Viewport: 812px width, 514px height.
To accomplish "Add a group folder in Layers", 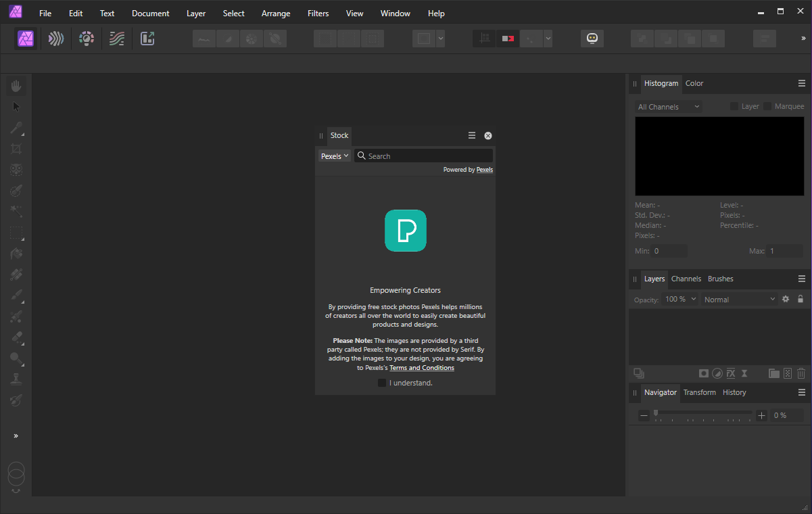I will point(774,373).
